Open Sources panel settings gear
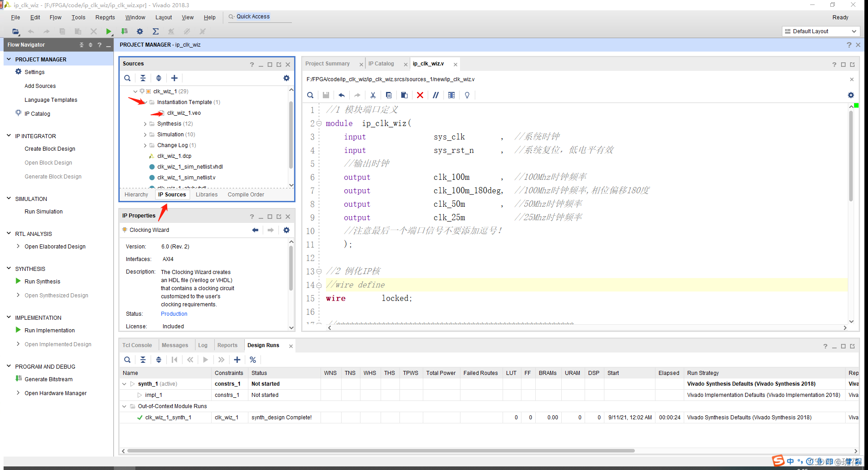 [x=286, y=78]
